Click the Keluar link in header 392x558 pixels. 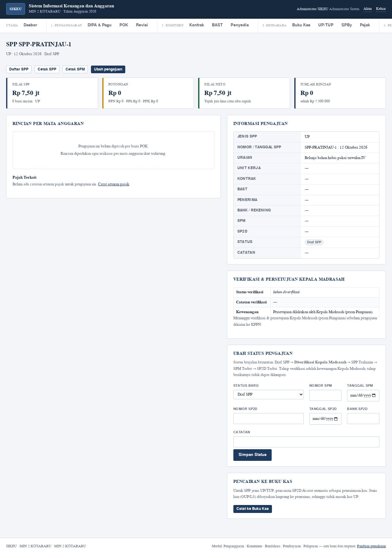[381, 9]
